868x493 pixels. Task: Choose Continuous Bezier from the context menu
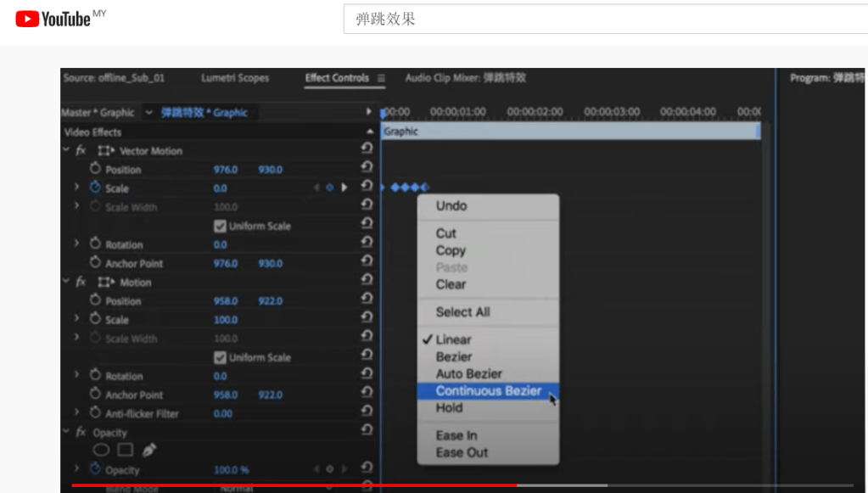[x=488, y=391]
